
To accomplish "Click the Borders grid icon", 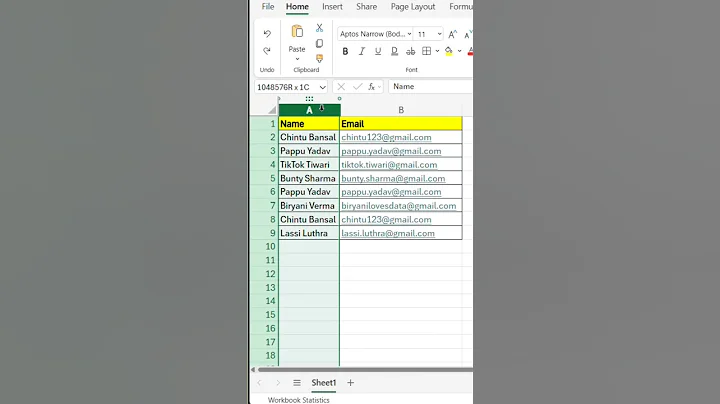I will (427, 51).
